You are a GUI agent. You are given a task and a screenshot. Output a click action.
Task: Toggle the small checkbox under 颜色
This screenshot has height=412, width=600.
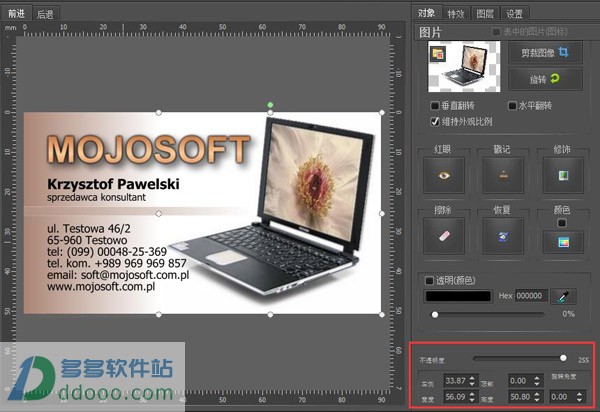tap(562, 223)
